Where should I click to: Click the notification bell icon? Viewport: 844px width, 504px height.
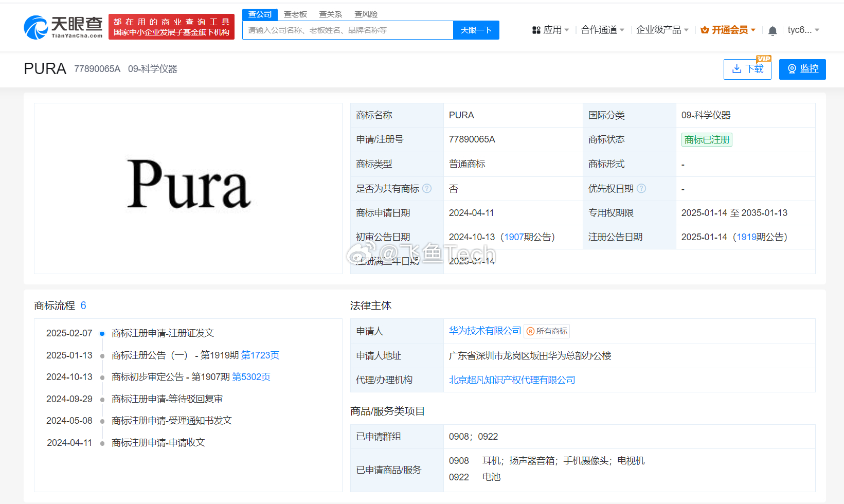[773, 30]
